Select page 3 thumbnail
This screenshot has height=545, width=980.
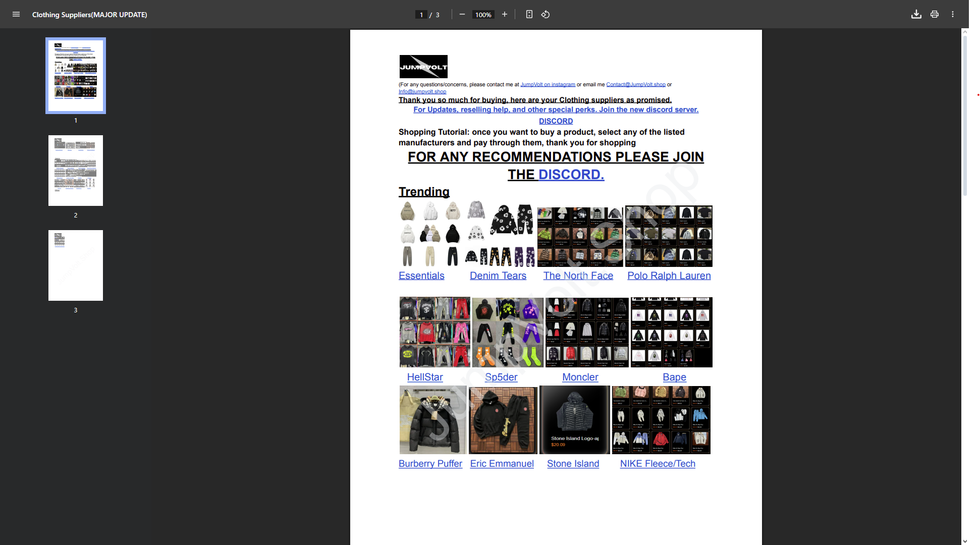tap(76, 265)
